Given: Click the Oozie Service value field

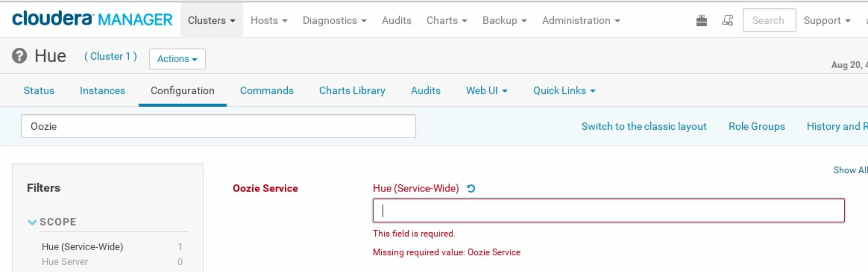Looking at the screenshot, I should 608,210.
